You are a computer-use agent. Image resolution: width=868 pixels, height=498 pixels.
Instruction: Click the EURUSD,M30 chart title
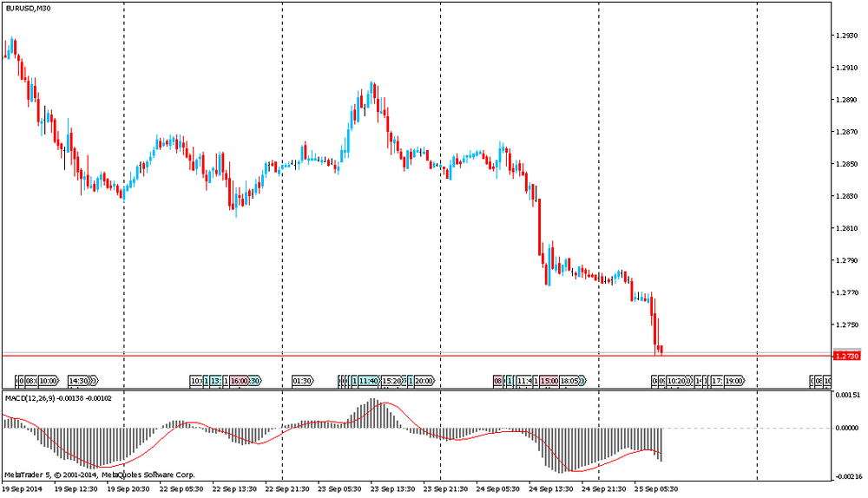(x=27, y=8)
